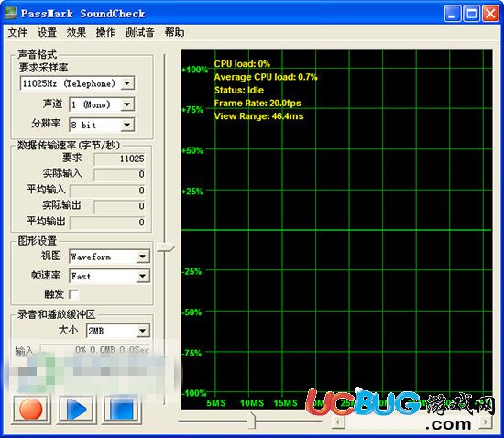Expand the 11025Hz (Telephone) sample rate dropdown
This screenshot has width=504, height=438.
coord(127,83)
